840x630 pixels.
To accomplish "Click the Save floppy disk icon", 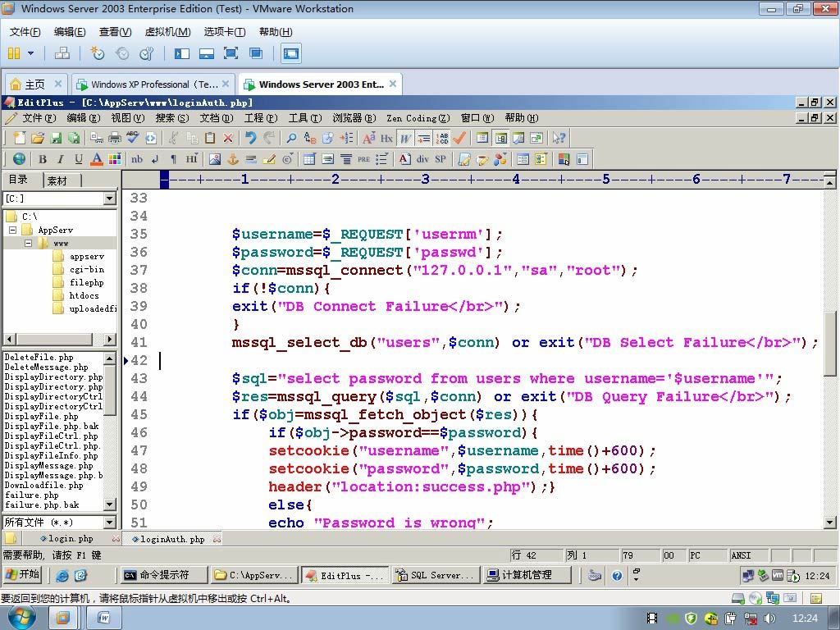I will click(x=56, y=138).
